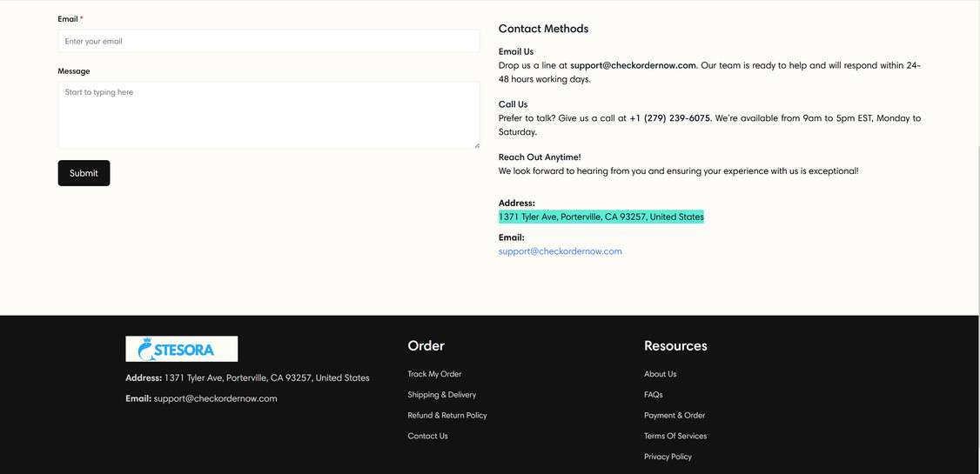980x474 pixels.
Task: Select Contact Us in the footer
Action: click(x=427, y=437)
